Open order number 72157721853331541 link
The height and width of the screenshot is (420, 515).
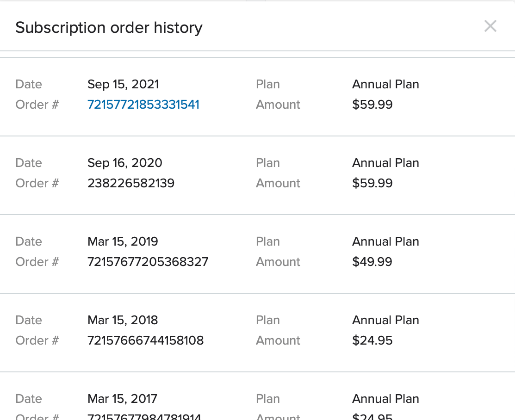143,105
